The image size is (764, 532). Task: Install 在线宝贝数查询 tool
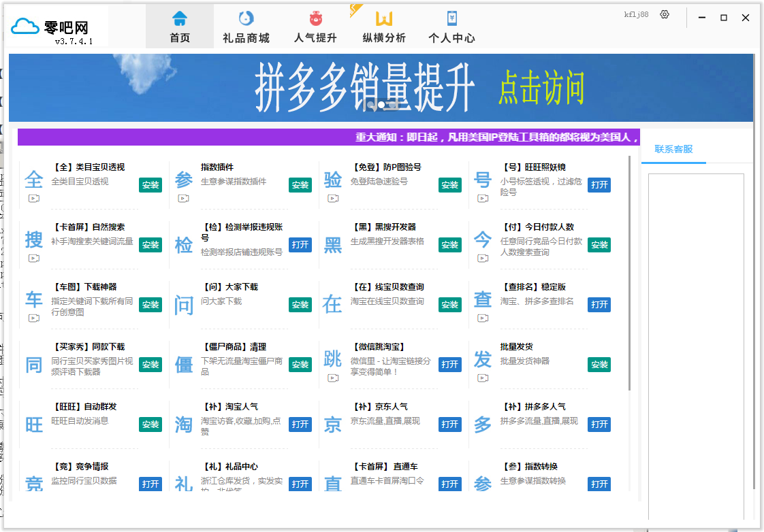[449, 305]
